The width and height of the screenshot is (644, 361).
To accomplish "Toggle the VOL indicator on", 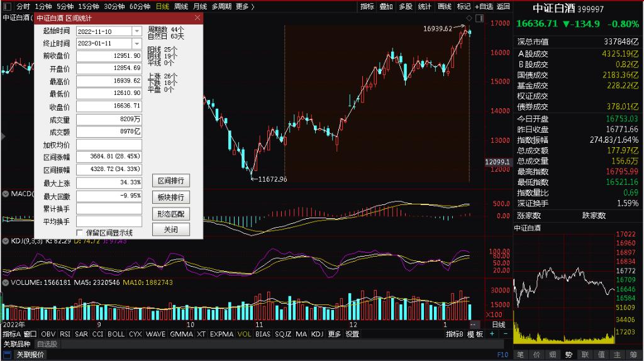I will pyautogui.click(x=245, y=334).
